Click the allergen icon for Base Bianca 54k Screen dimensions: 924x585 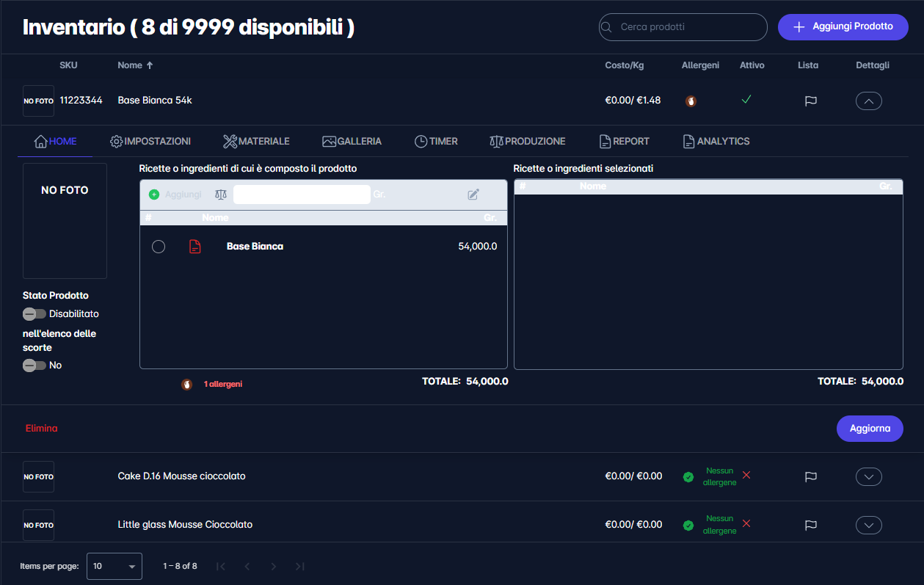coord(691,101)
